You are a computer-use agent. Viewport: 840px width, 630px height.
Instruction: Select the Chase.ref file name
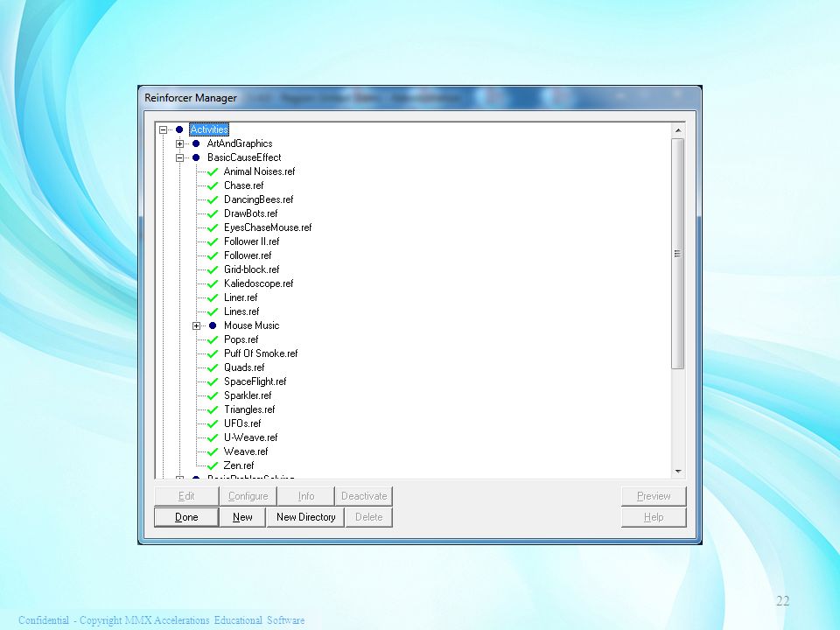244,185
